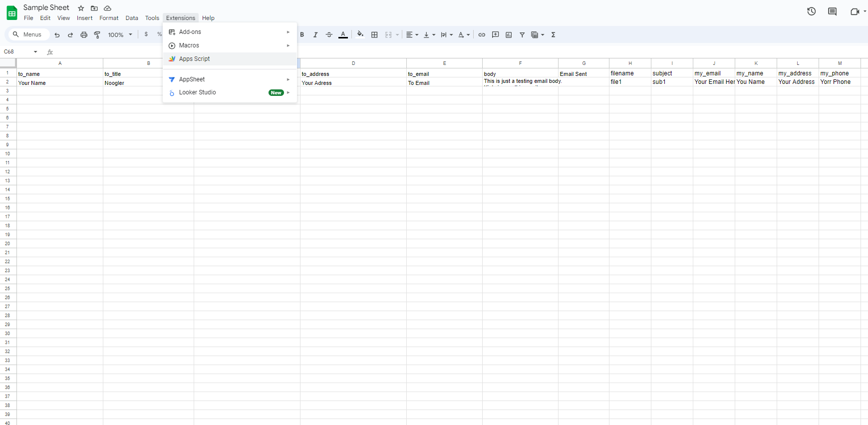Open text rotation dropdown
Screen dimensions: 868x425
point(464,35)
